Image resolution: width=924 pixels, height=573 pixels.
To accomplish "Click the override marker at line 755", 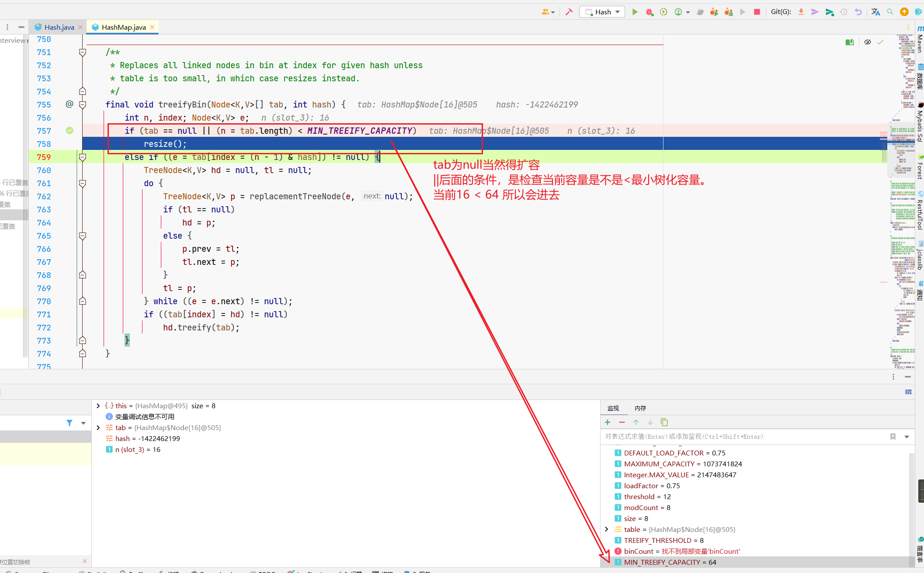I will (69, 104).
